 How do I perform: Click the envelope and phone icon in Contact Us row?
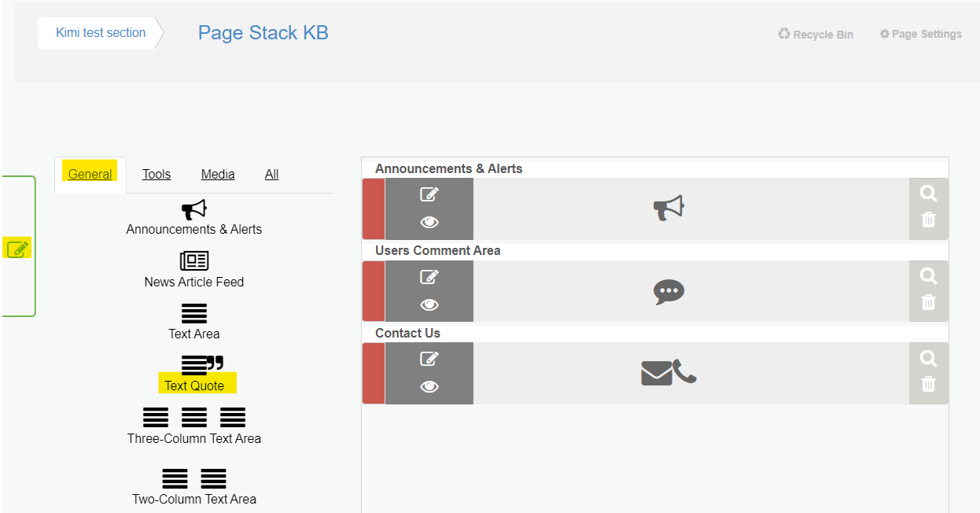pyautogui.click(x=669, y=372)
